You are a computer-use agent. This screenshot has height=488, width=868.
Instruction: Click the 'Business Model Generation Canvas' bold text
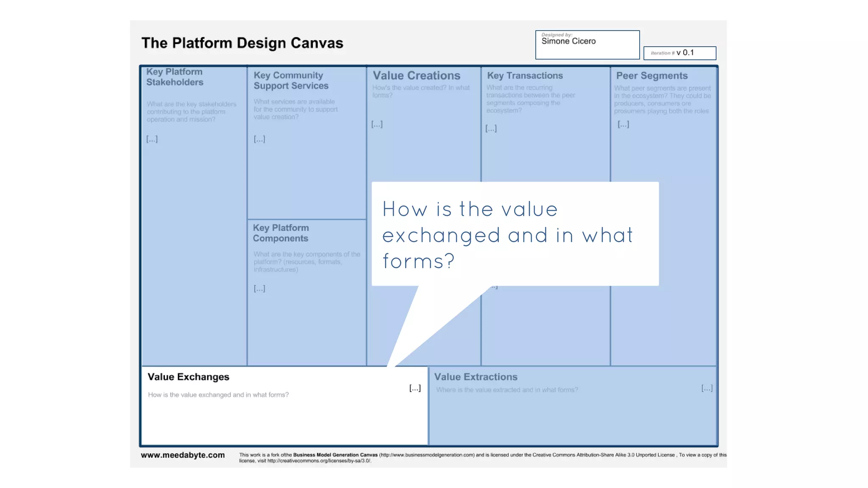click(335, 455)
